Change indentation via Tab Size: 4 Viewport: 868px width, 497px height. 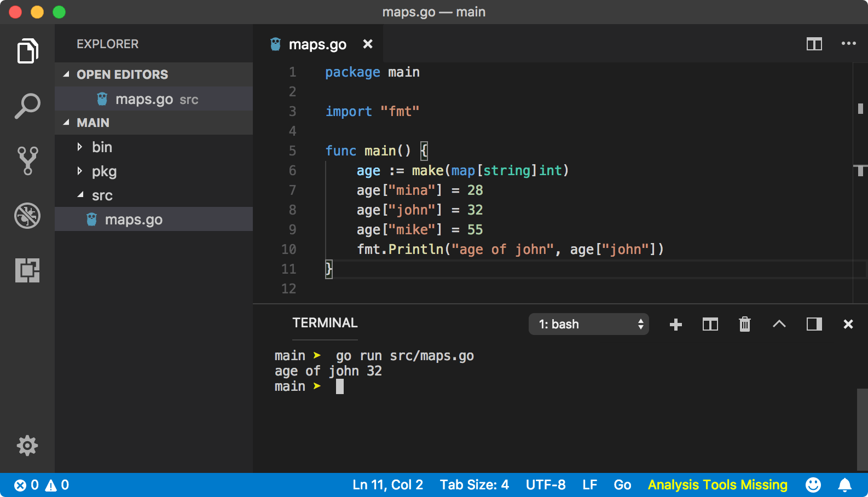pyautogui.click(x=474, y=485)
